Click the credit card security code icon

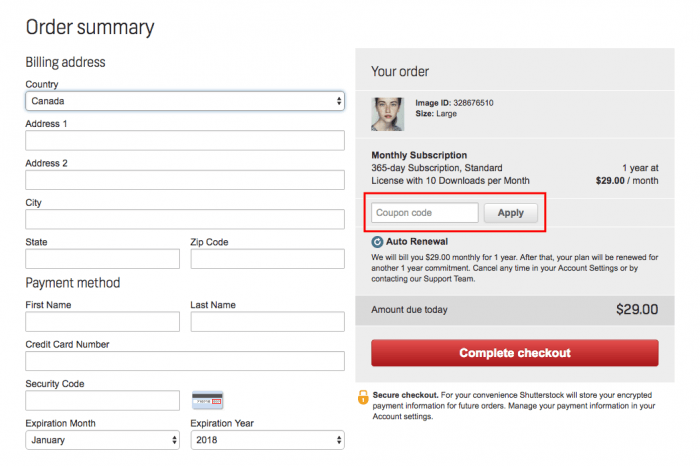(x=208, y=400)
